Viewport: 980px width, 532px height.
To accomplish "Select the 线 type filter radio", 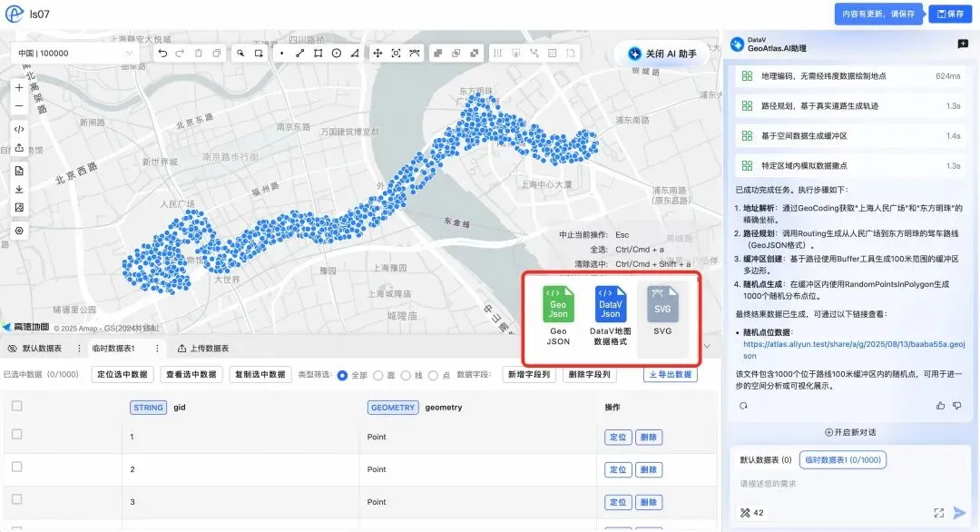I will point(406,376).
